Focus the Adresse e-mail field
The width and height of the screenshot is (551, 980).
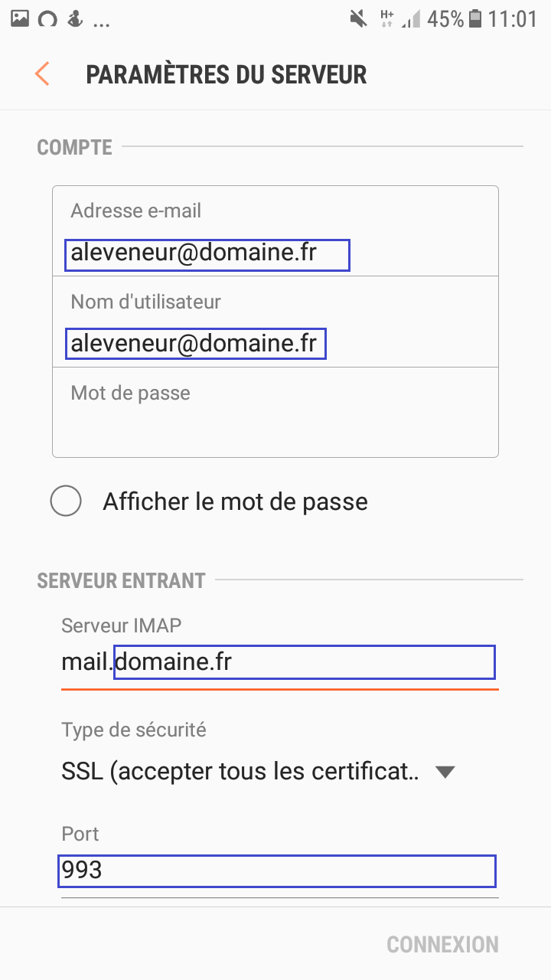[275, 231]
